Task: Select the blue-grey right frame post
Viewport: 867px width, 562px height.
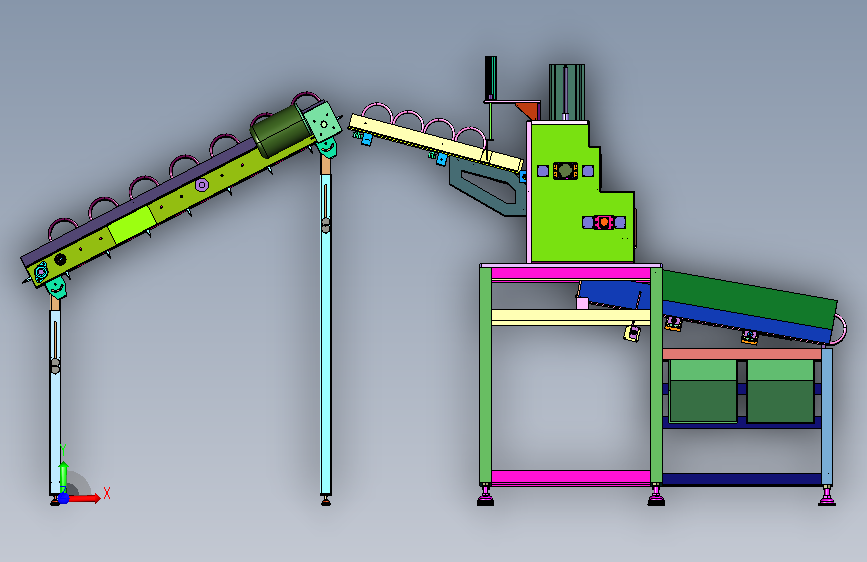Action: coord(827,416)
